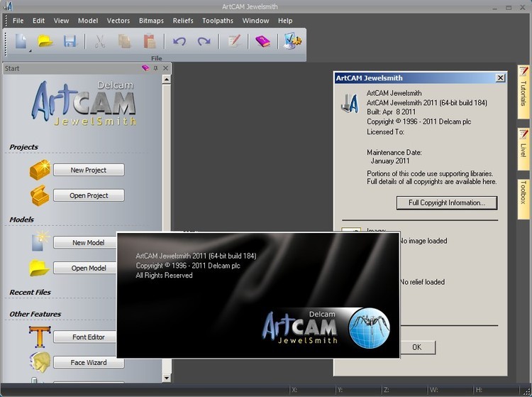The image size is (532, 397).
Task: Click the Open file folder toolbar icon
Action: point(45,41)
